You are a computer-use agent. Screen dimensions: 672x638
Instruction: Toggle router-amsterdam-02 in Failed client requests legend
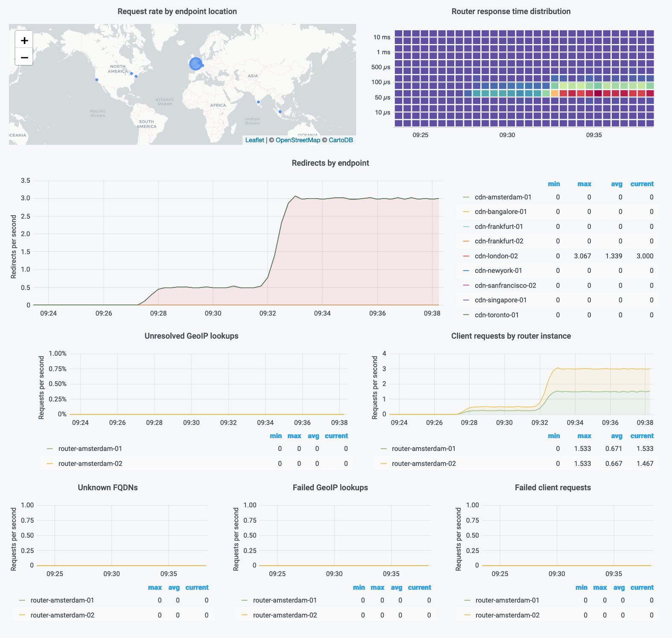click(507, 615)
